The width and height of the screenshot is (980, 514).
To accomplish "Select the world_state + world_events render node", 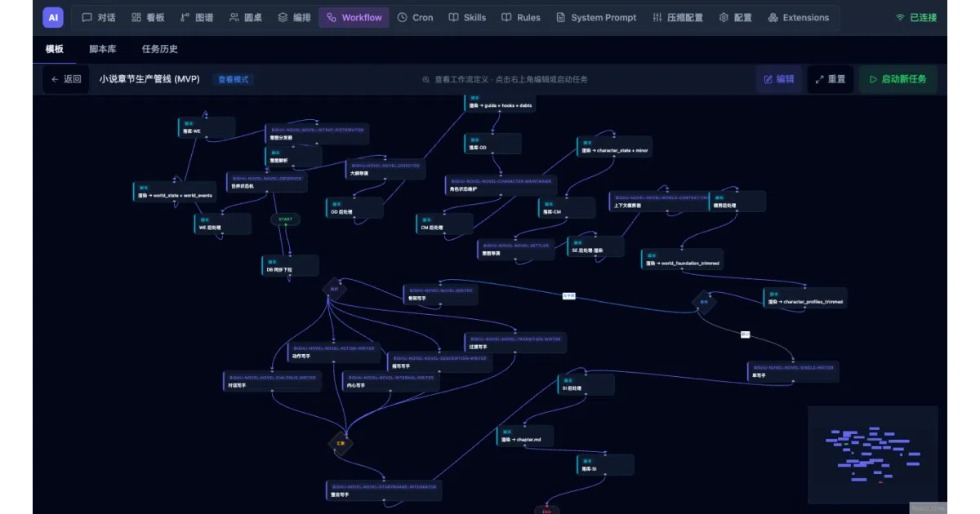I will click(x=176, y=192).
